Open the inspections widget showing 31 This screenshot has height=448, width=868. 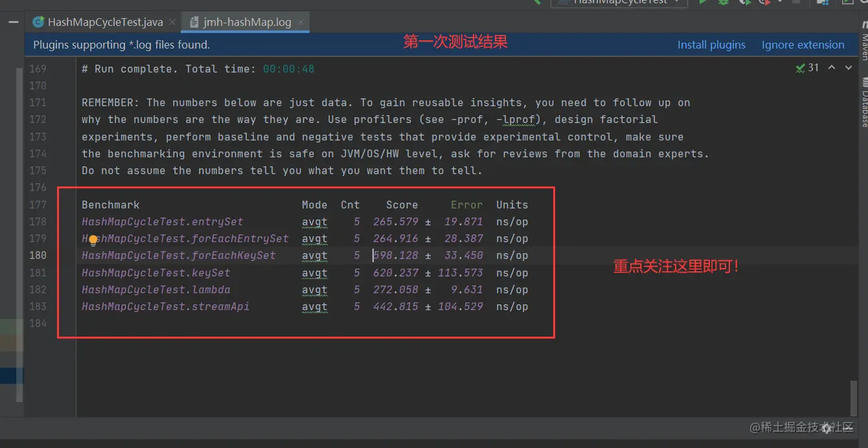pos(807,68)
